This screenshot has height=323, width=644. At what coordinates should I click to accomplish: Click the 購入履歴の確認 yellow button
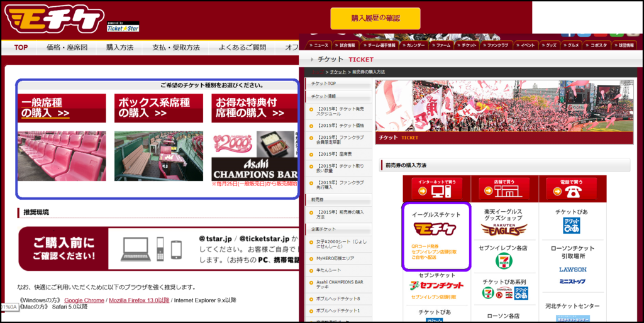375,18
